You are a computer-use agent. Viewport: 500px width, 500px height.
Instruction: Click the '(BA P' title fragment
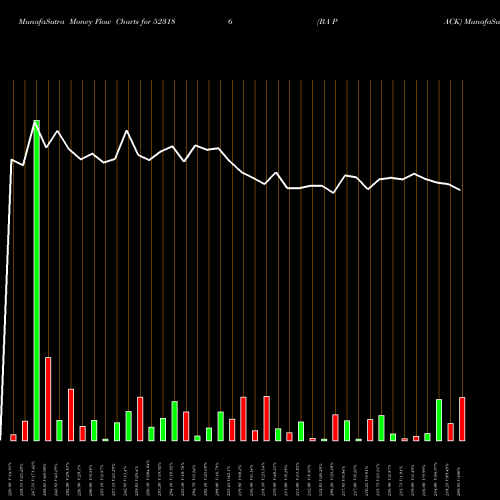pyautogui.click(x=327, y=22)
